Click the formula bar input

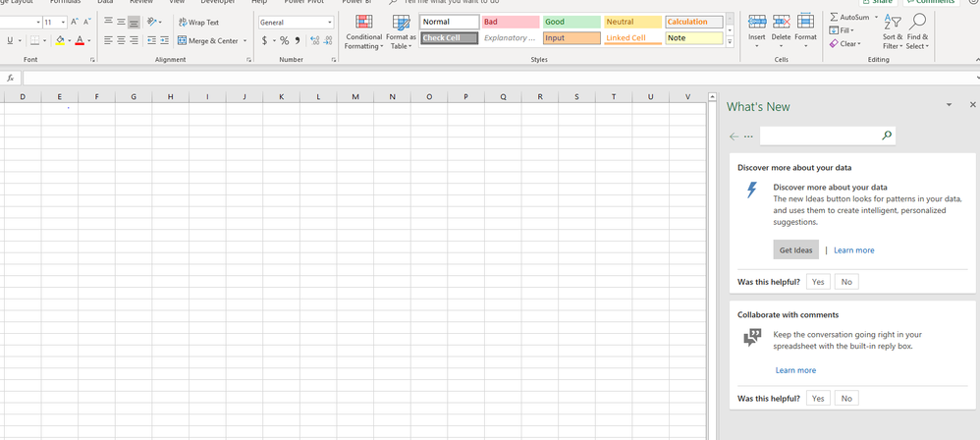498,79
